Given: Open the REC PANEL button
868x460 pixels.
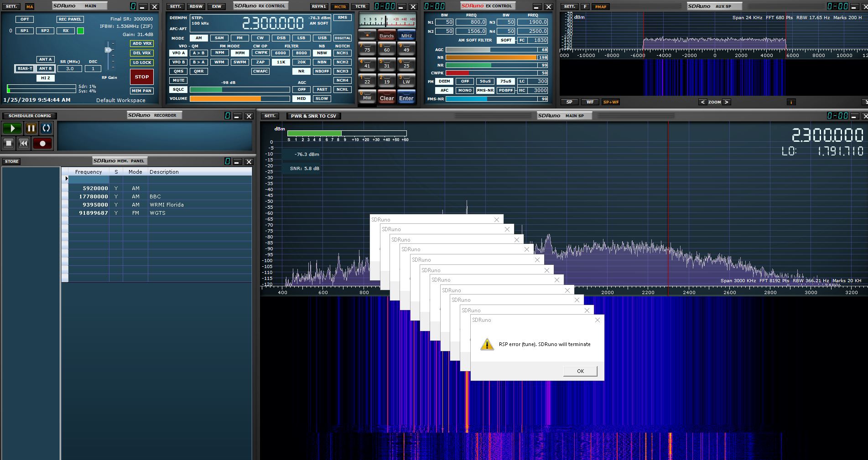Looking at the screenshot, I should [70, 19].
